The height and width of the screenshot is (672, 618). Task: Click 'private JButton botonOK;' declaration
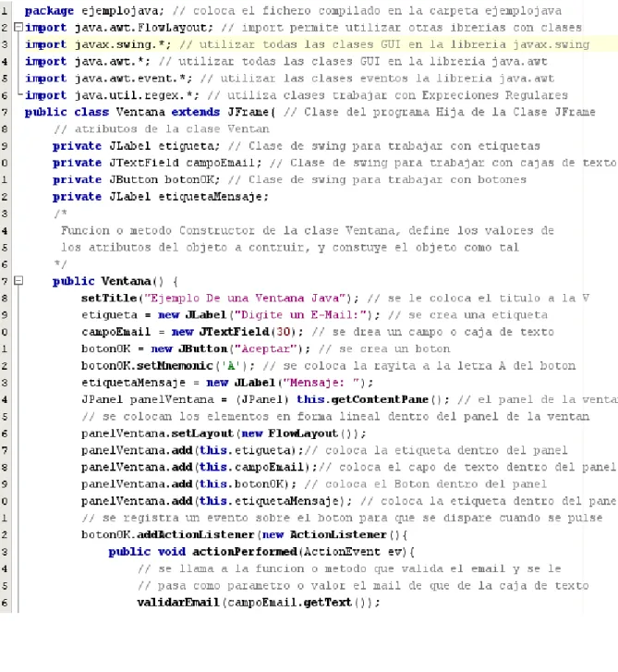point(136,179)
